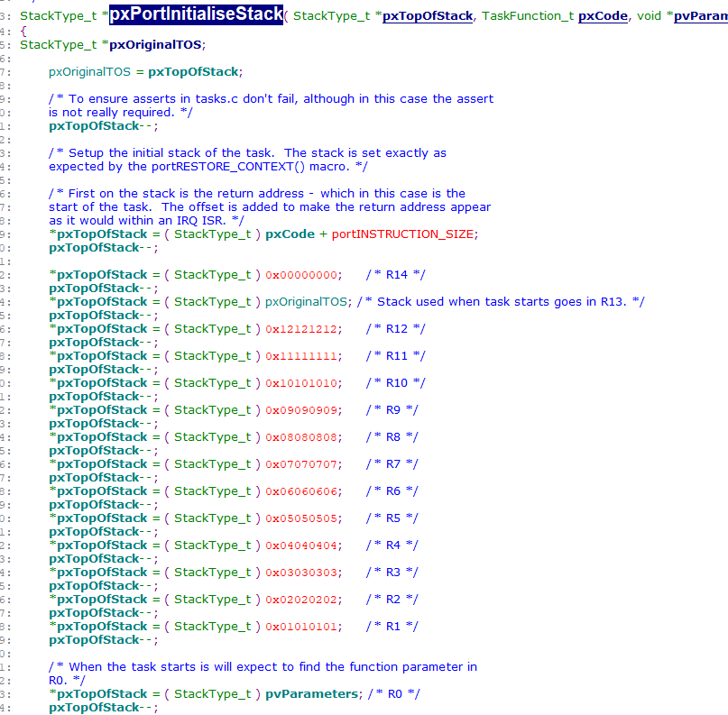
Task: Click the comment 'To ensure asserts in tasks.c don't fail'
Action: 272,99
